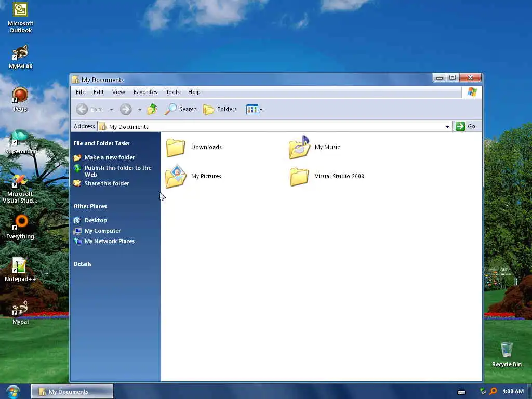Click the Windows flag logo throbber
Screen dimensions: 532x399
pos(472,92)
